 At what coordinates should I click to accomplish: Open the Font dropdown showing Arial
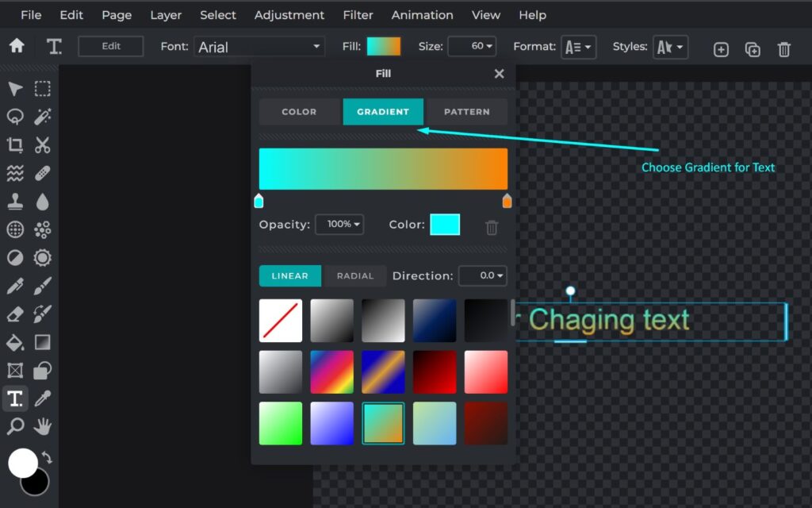(x=259, y=47)
